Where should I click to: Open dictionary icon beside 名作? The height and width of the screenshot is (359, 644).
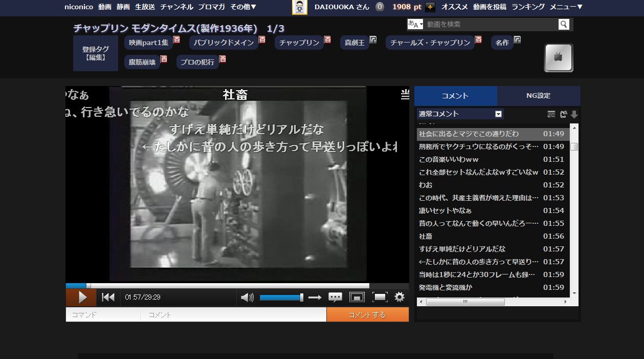(517, 39)
